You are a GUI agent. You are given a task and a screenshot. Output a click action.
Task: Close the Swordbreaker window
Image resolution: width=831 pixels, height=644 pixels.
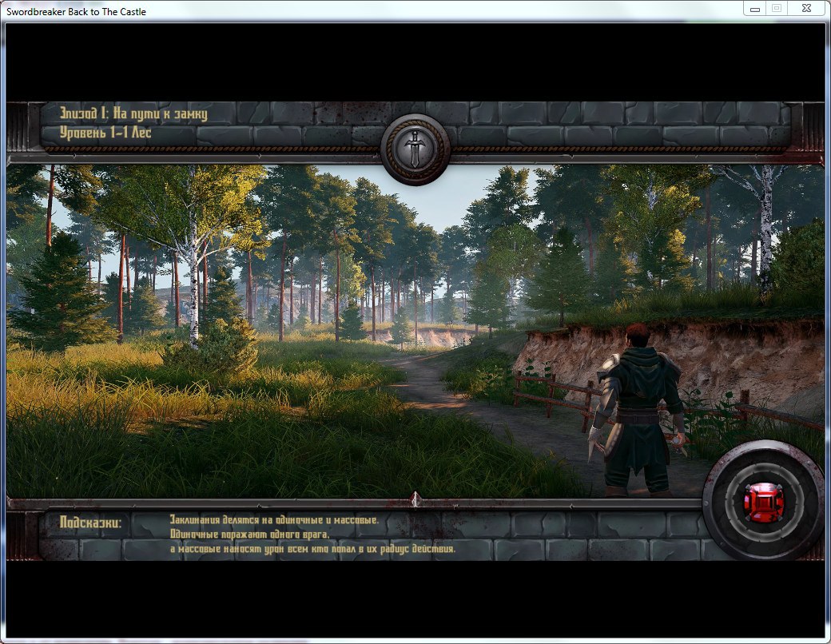[806, 9]
